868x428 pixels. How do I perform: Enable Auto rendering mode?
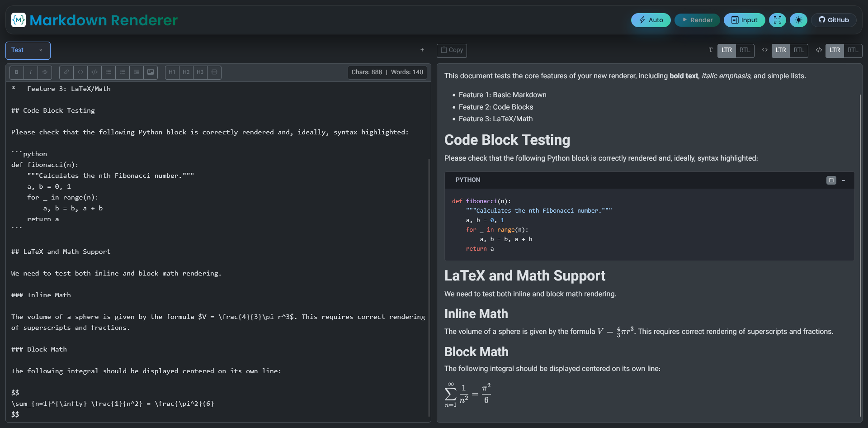651,20
